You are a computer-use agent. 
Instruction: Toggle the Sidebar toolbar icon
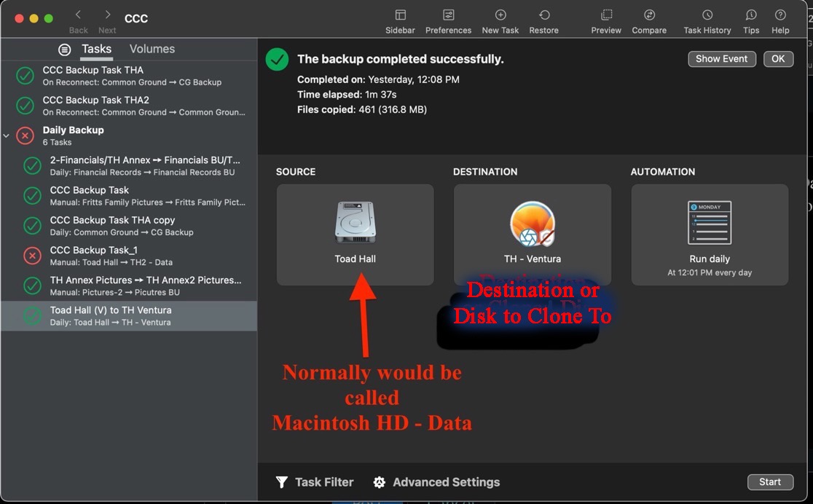pyautogui.click(x=400, y=15)
